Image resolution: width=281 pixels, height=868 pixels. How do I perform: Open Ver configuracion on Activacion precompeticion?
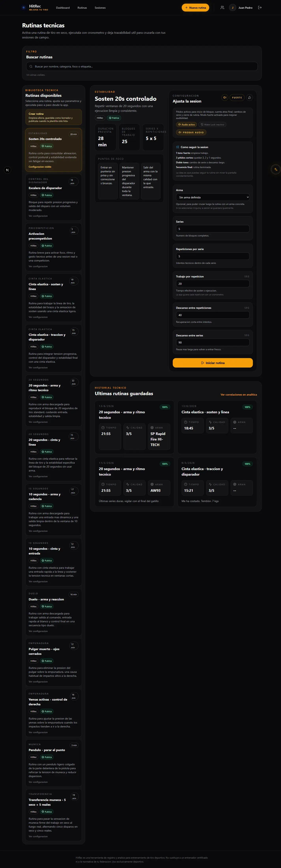(x=38, y=267)
